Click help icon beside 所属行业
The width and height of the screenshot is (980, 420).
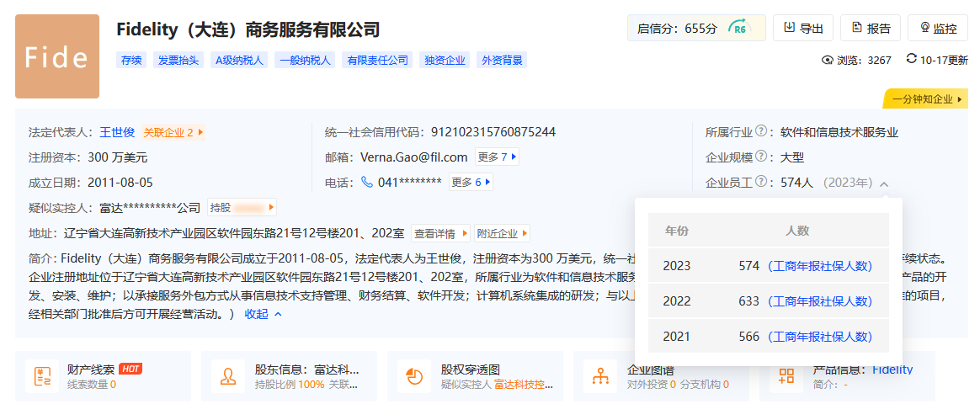click(x=760, y=132)
